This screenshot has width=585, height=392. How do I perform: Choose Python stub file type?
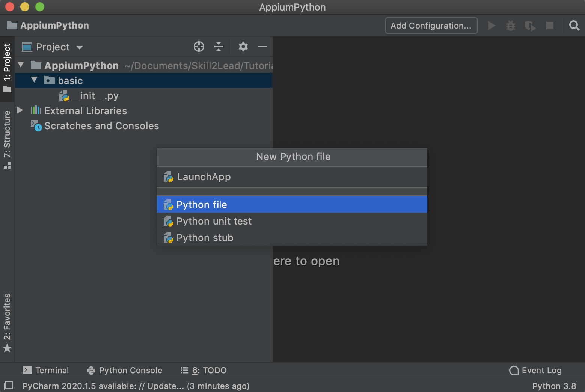[x=205, y=238]
